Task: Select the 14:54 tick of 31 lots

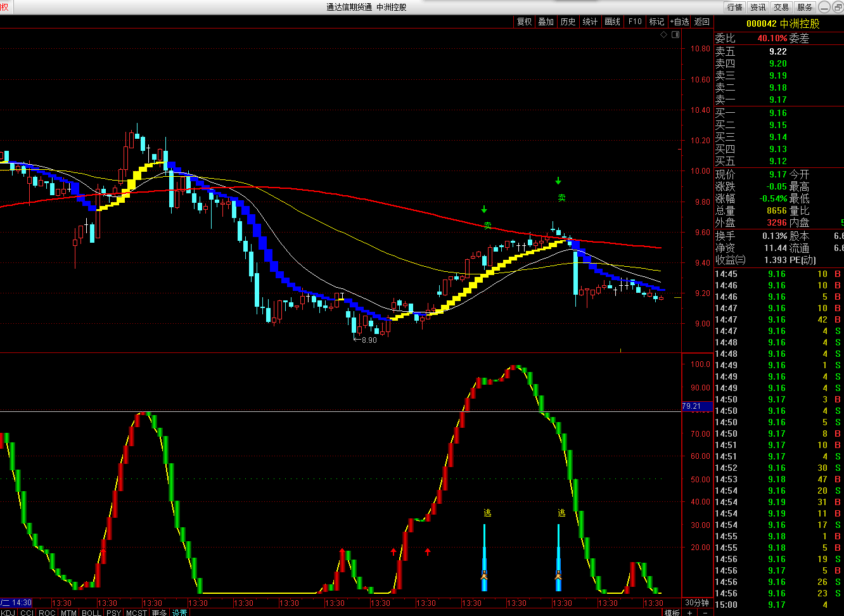Action: pyautogui.click(x=779, y=502)
